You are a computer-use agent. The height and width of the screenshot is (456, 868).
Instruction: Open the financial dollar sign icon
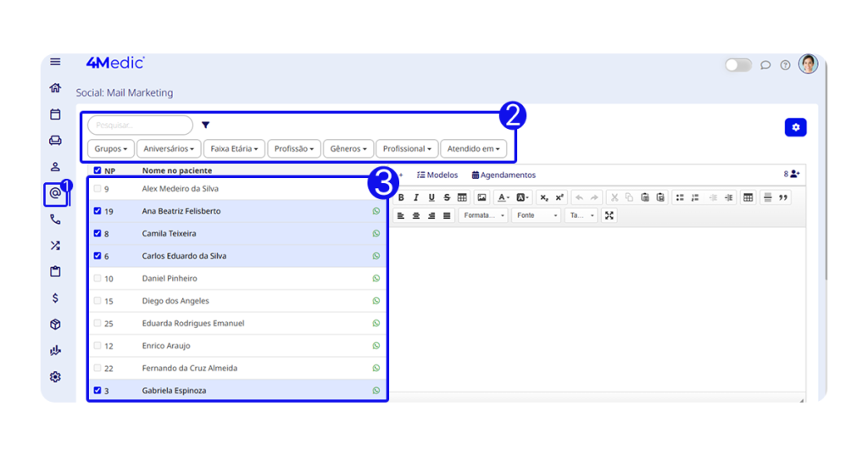coord(55,298)
